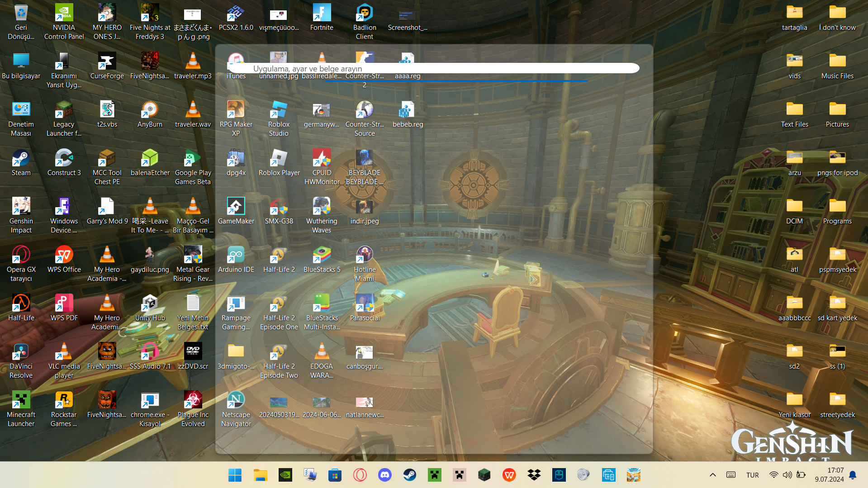This screenshot has height=488, width=868.
Task: Open the Google Play Games Beta shortcut
Action: point(193,167)
